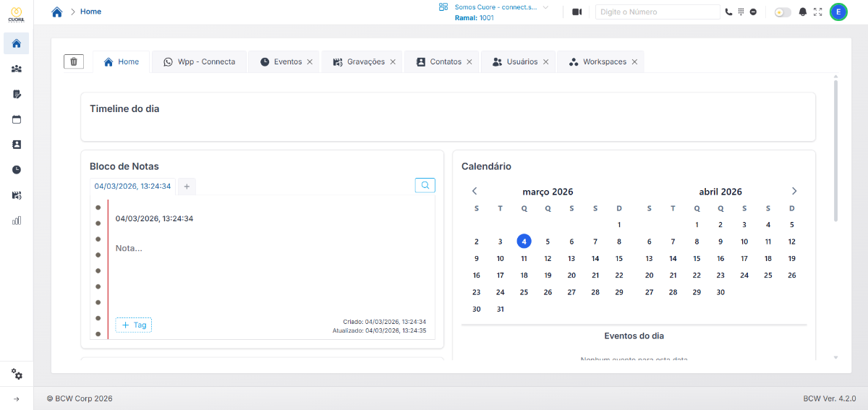Click the Digite o Número field
This screenshot has height=410, width=868.
[x=658, y=12]
